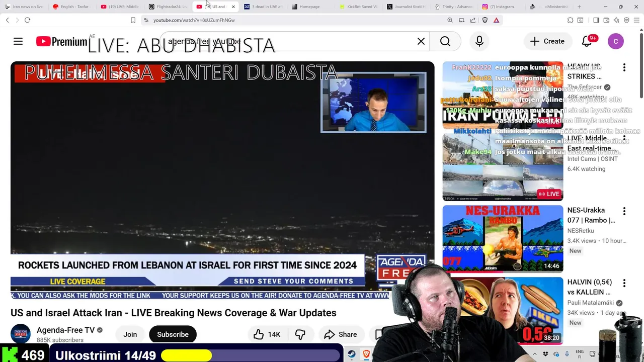The height and width of the screenshot is (362, 644).
Task: Open the notifications bell
Action: click(x=587, y=41)
